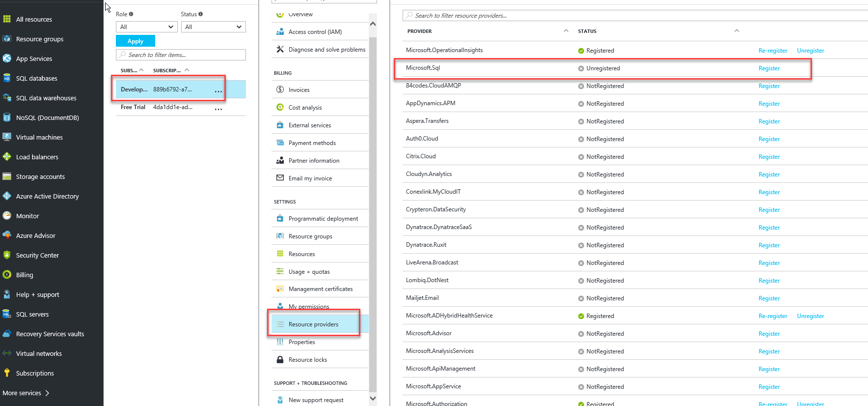Click the Email my invoice envelope icon
This screenshot has width=868, height=406.
(x=280, y=178)
